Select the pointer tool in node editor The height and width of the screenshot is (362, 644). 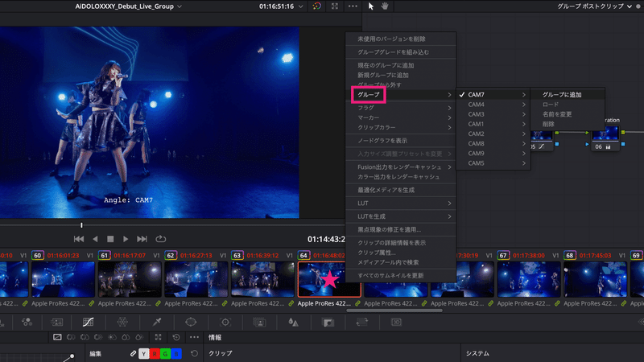[x=371, y=6]
